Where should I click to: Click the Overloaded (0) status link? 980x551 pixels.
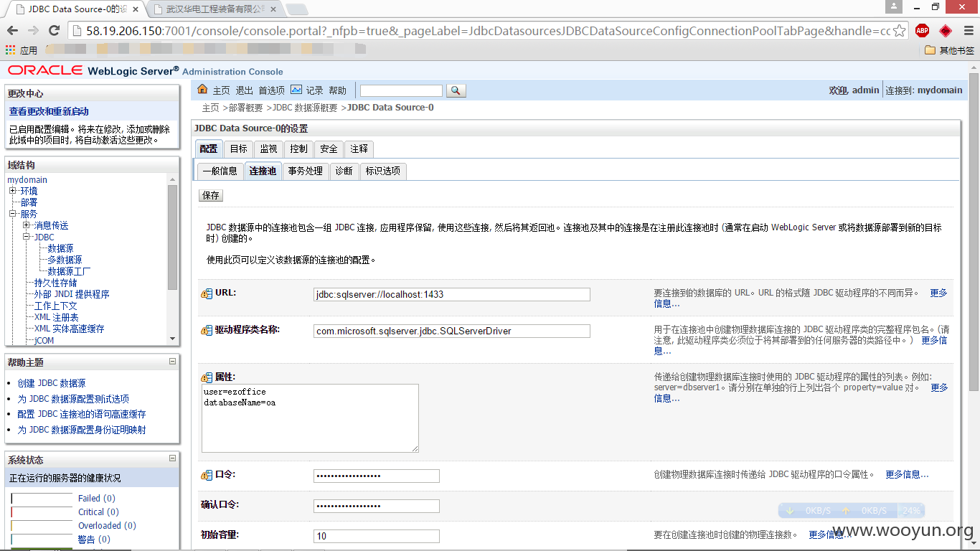107,525
